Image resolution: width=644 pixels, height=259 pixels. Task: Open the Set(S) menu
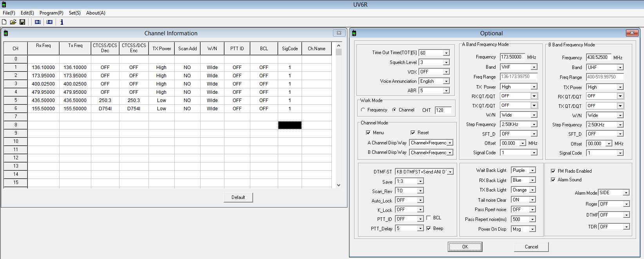pyautogui.click(x=75, y=13)
